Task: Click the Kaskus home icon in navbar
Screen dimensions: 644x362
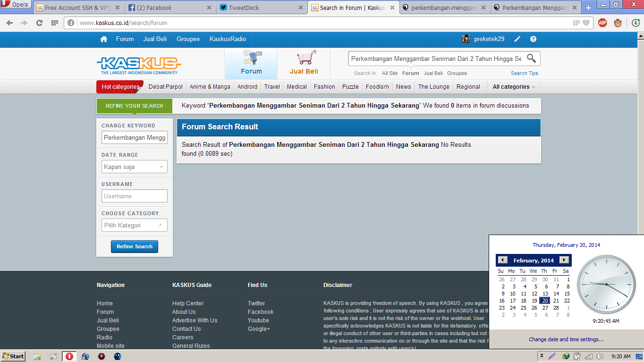Action: coord(104,39)
